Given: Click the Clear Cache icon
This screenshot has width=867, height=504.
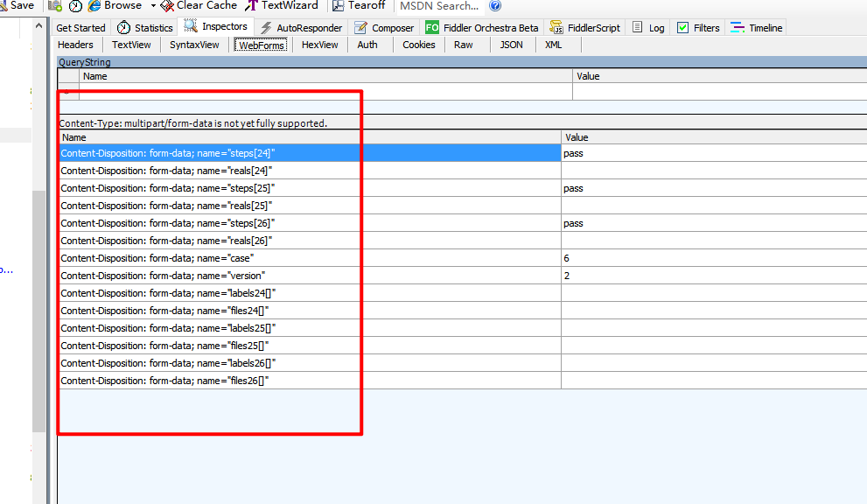Looking at the screenshot, I should point(167,5).
